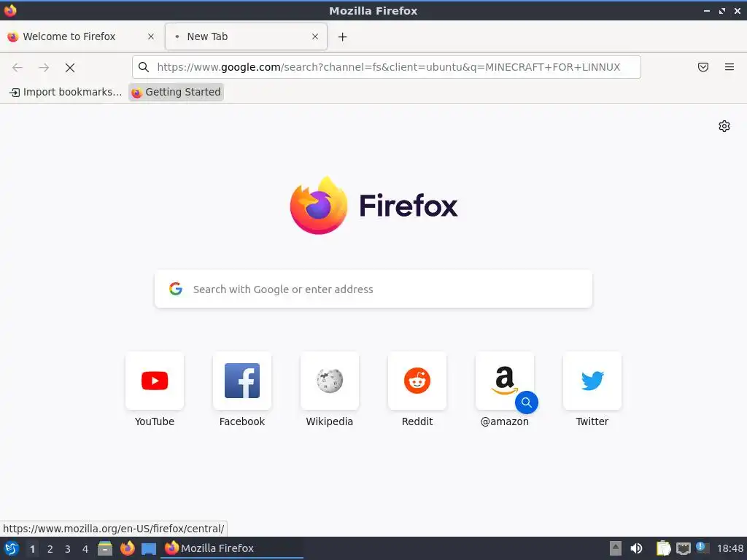Open the @amazon search shortcut tile
This screenshot has width=747, height=560.
505,381
